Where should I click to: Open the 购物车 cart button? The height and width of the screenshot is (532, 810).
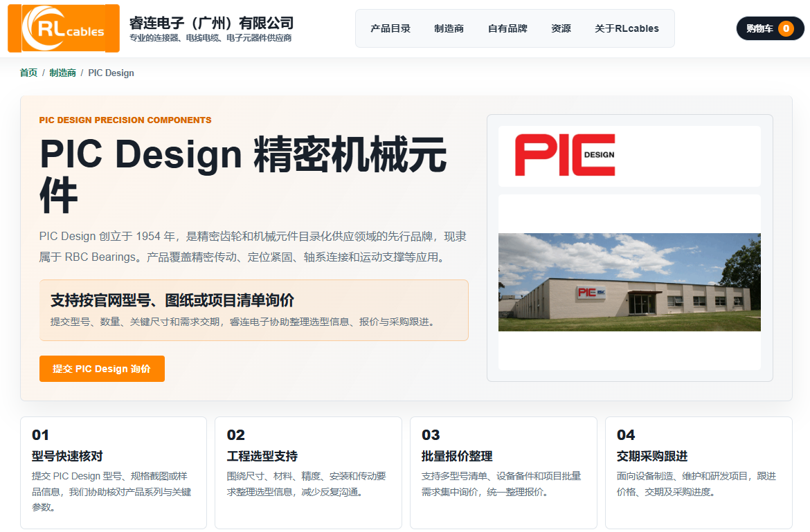[770, 28]
